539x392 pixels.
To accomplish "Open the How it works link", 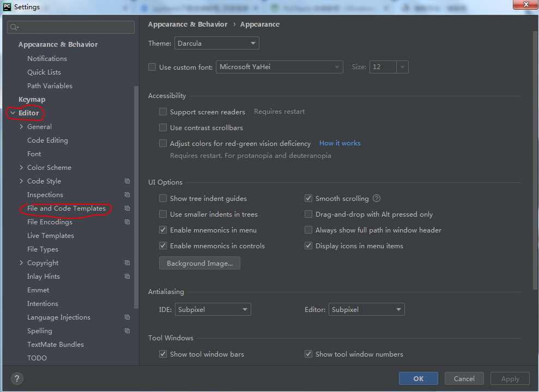I will [340, 143].
